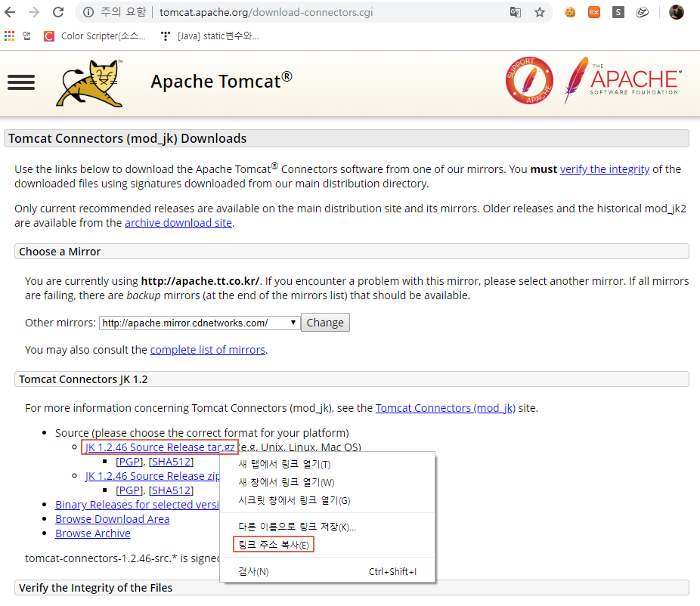The height and width of the screenshot is (606, 700).
Task: Go forward with the browser forward arrow
Action: pyautogui.click(x=34, y=12)
